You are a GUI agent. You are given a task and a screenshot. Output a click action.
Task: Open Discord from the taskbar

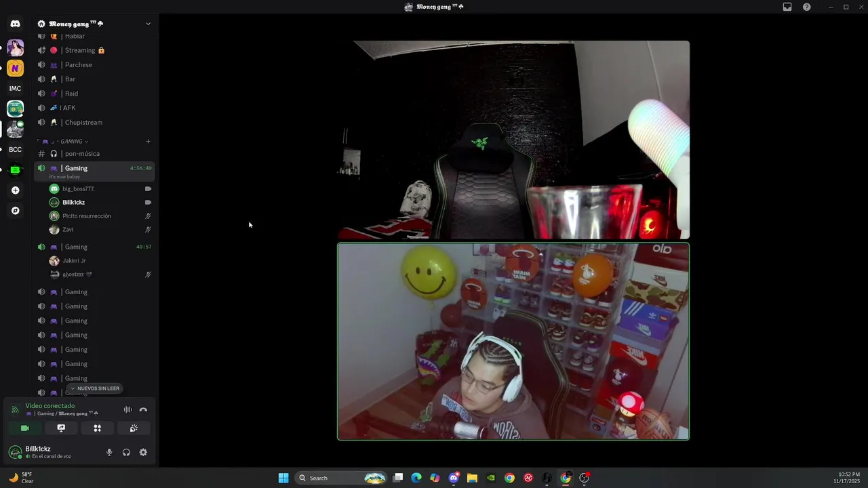point(454,479)
